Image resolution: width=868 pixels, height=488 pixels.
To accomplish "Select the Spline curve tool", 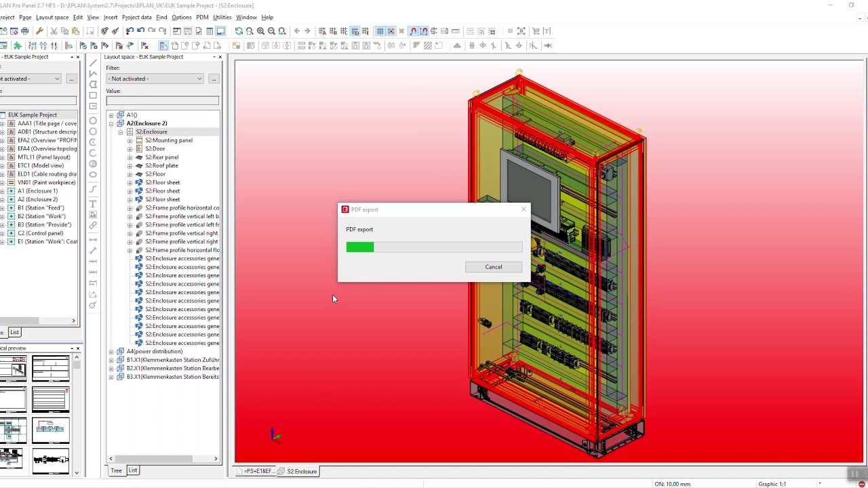I will pyautogui.click(x=93, y=189).
